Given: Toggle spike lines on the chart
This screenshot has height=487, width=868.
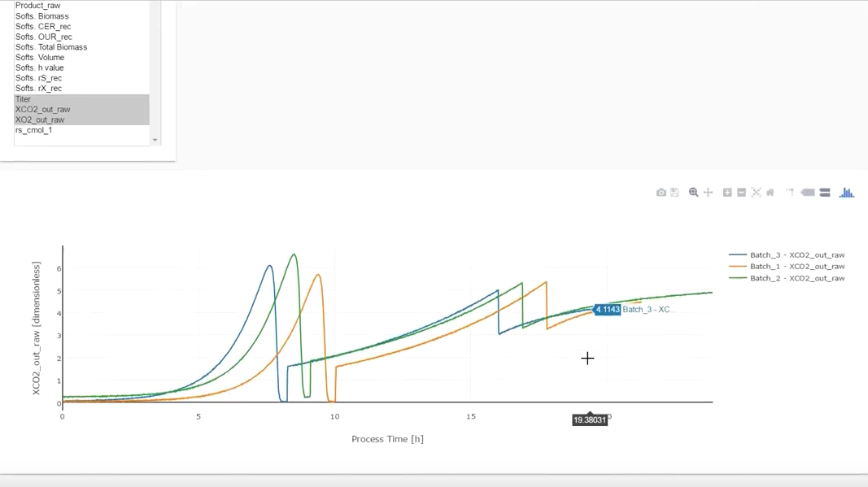Looking at the screenshot, I should (789, 193).
